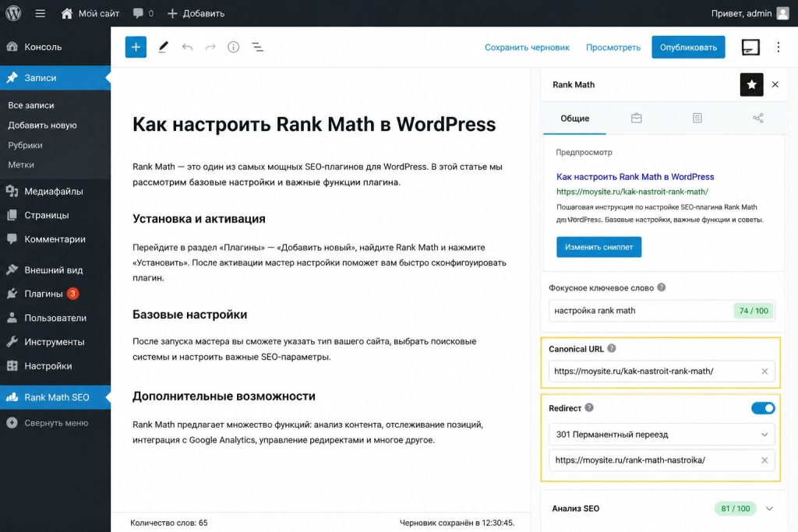Toggle the hamburger menu icon

tap(41, 13)
